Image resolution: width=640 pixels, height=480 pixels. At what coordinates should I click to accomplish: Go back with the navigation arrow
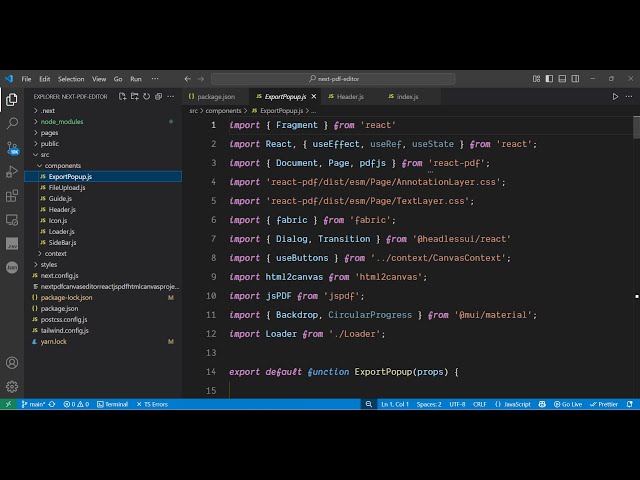coord(187,79)
